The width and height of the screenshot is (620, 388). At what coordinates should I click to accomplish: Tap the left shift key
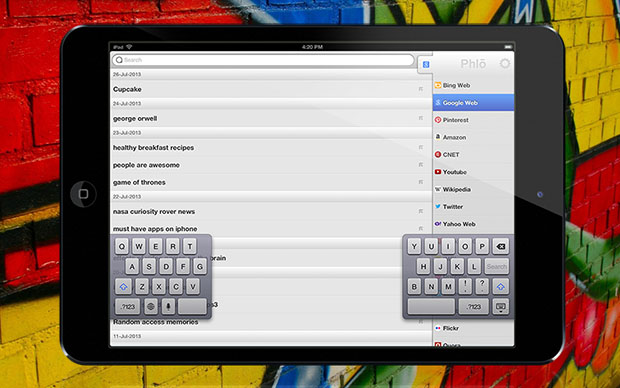coord(123,286)
